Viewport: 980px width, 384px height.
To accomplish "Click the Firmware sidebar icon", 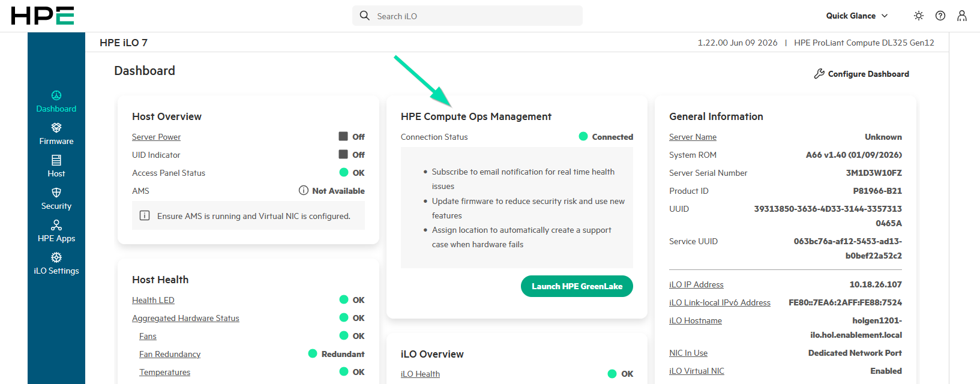I will click(x=56, y=128).
